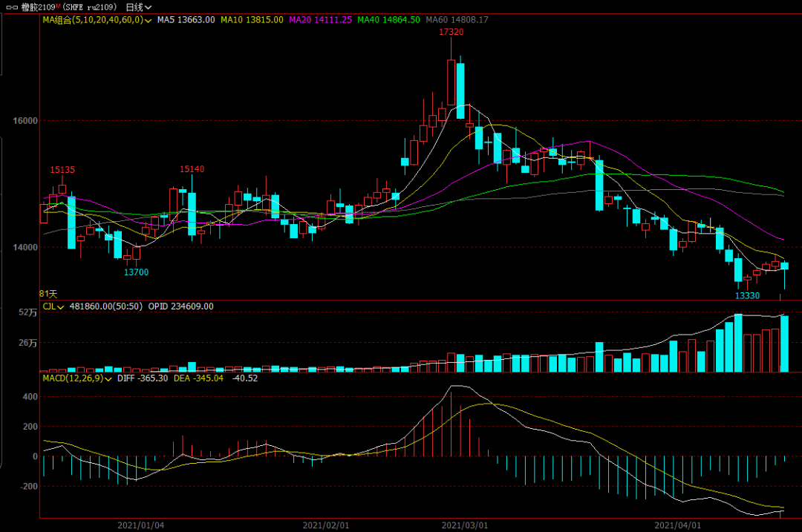The image size is (802, 532).
Task: Click the -40.52 MACD histogram value
Action: [245, 378]
